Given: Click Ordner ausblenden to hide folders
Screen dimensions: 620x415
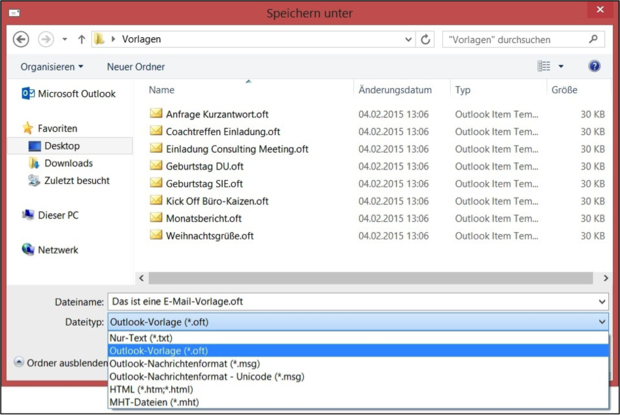Looking at the screenshot, I should [x=60, y=362].
